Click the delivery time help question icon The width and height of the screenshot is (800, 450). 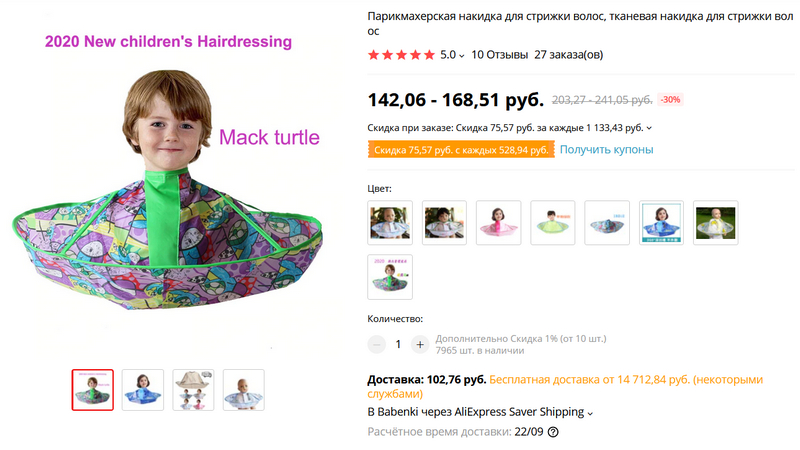[x=553, y=432]
